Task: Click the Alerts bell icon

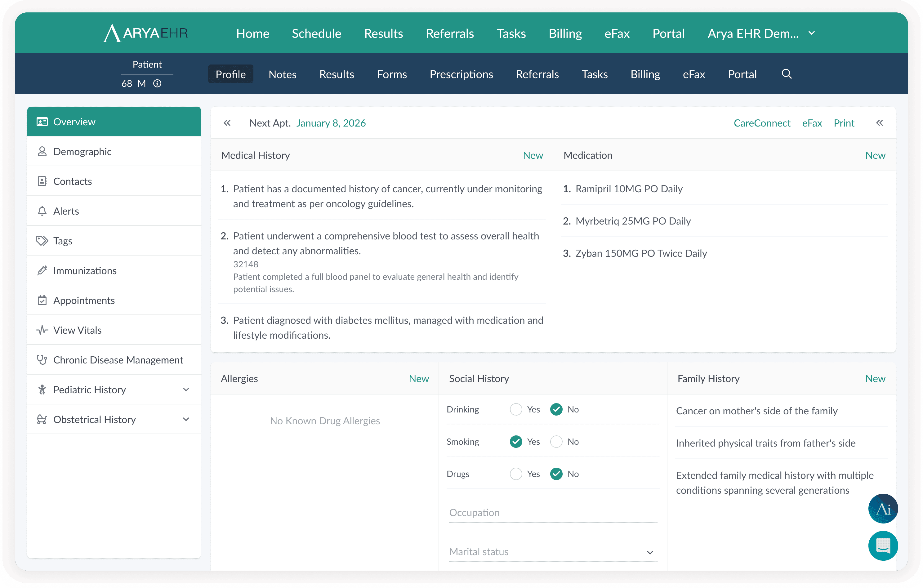Action: click(42, 211)
